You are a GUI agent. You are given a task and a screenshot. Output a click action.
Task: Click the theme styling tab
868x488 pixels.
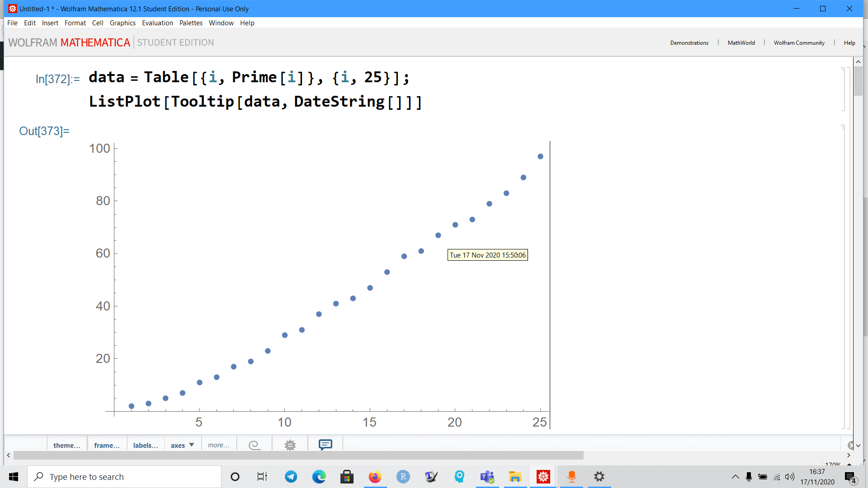(x=66, y=445)
